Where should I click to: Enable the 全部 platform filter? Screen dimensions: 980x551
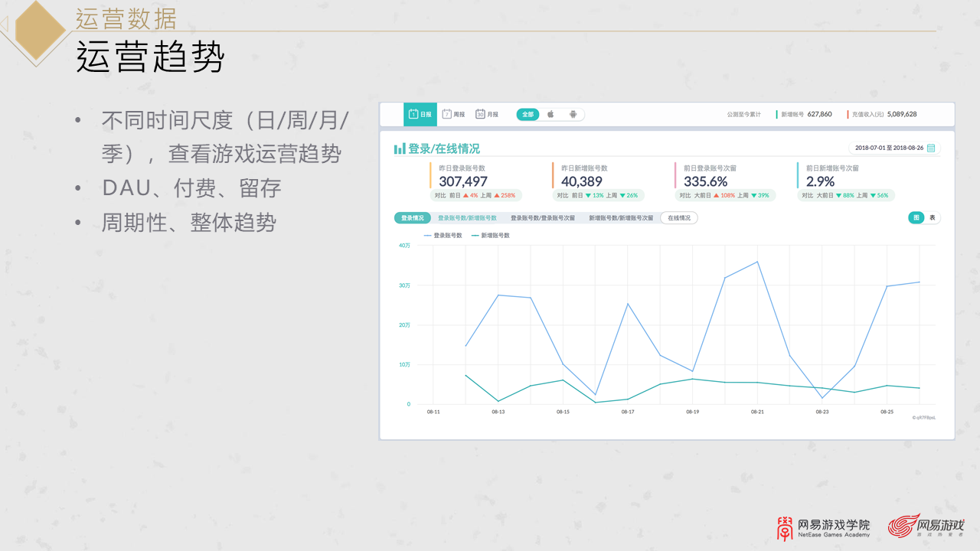(x=528, y=113)
